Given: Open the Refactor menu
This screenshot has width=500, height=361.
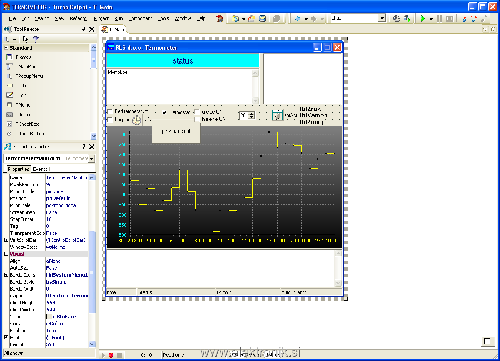Looking at the screenshot, I should tap(78, 19).
